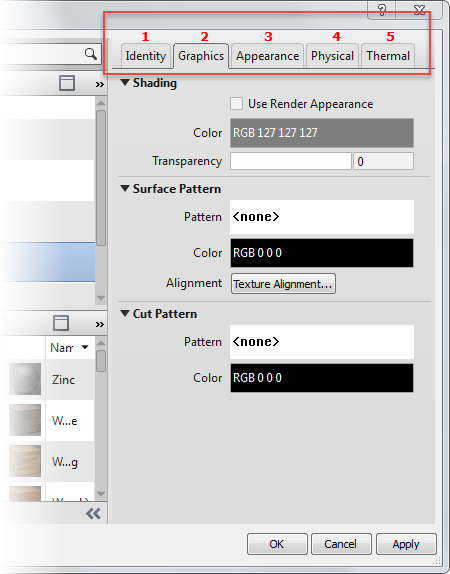Screen dimensions: 450x574
Task: Click upper list scroll-up arrow
Action: 101,103
